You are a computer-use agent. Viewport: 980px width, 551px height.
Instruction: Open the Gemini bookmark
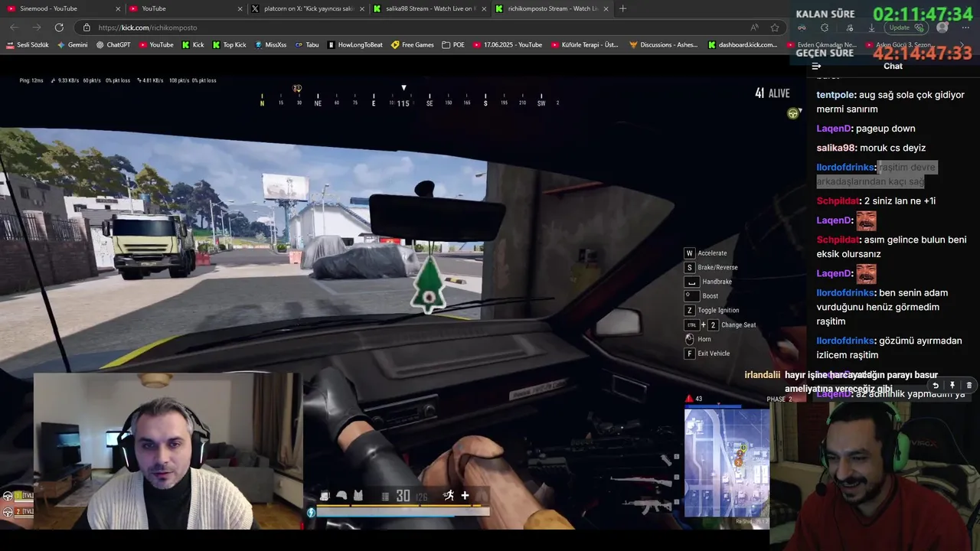coord(73,45)
